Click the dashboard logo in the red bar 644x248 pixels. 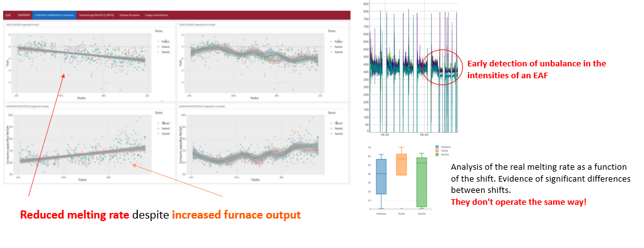point(8,15)
